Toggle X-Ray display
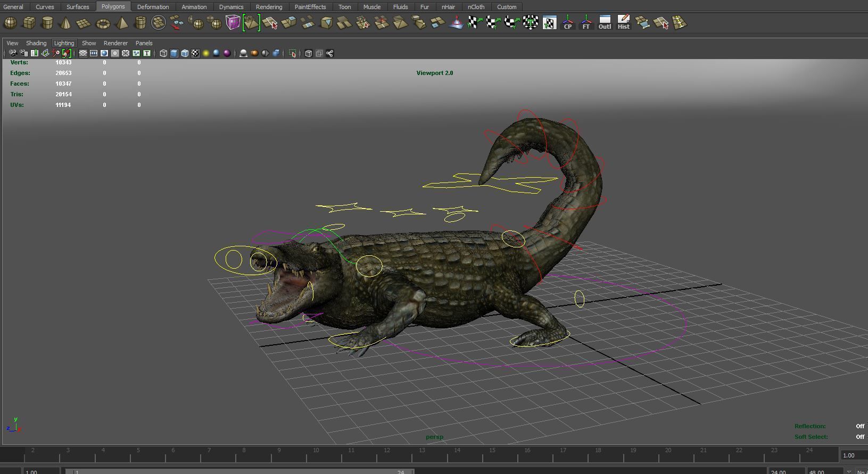This screenshot has height=474, width=868. click(308, 53)
